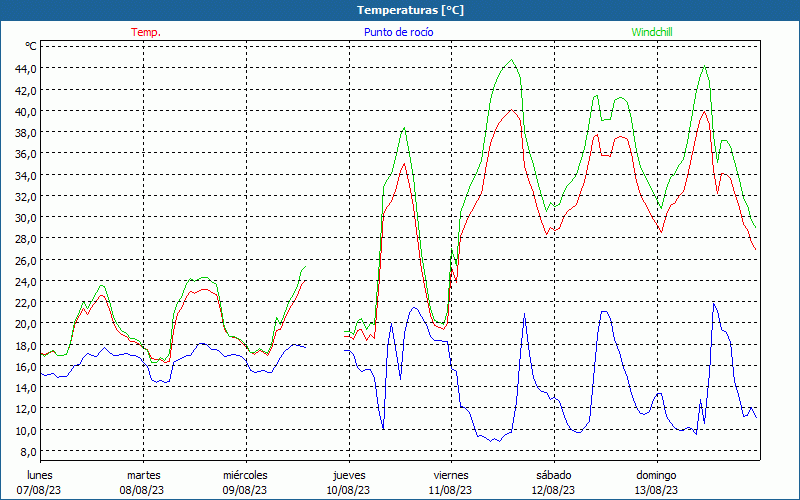Viewport: 800px width, 500px height.
Task: Click the 'Temperaturas [°C]' chart title
Action: coord(410,10)
